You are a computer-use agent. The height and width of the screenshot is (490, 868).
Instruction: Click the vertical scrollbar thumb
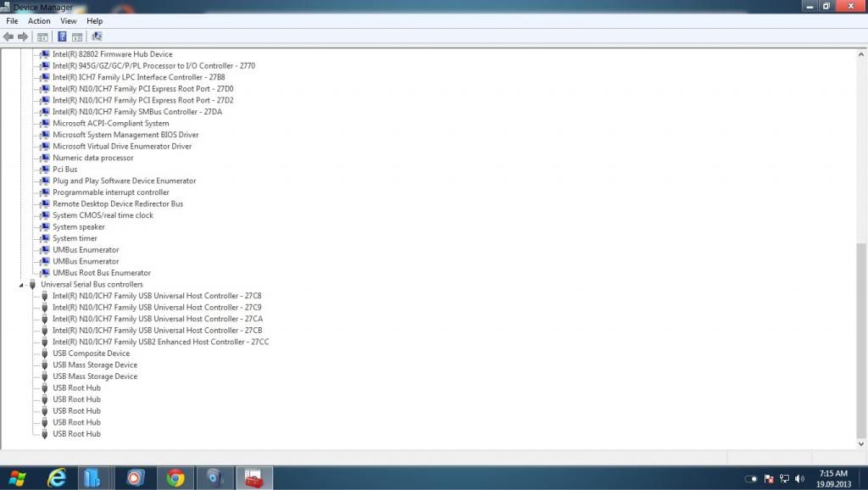pos(861,339)
